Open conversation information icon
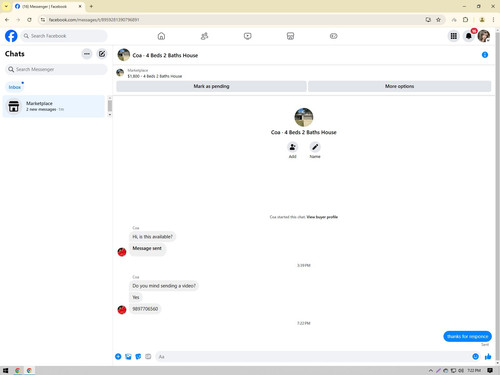 [485, 55]
